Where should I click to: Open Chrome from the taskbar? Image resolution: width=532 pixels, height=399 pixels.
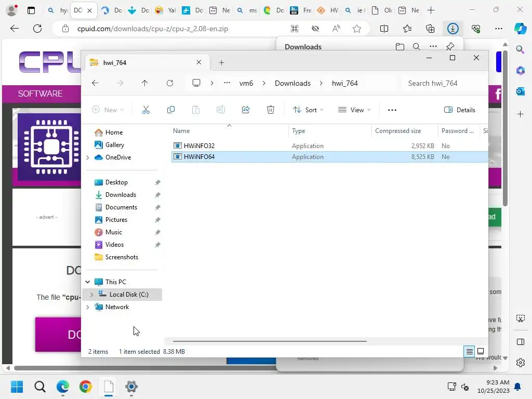86,387
